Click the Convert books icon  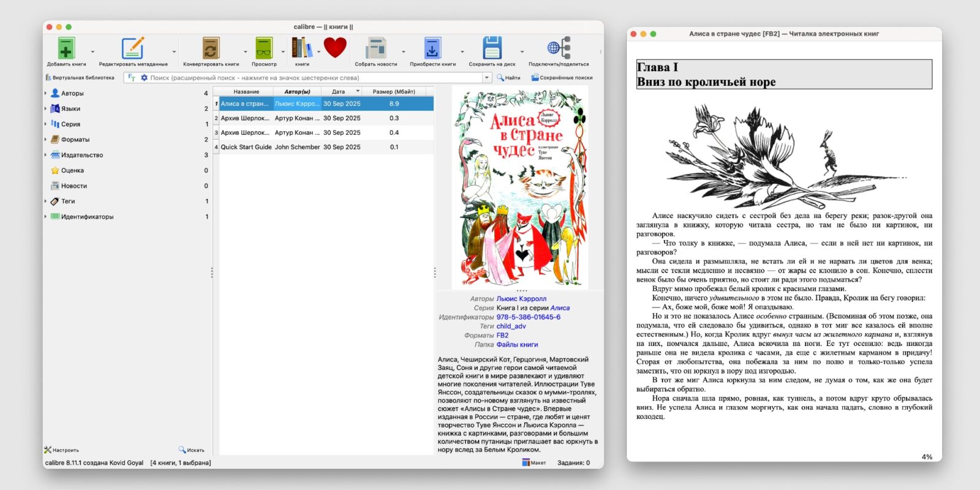[x=211, y=48]
